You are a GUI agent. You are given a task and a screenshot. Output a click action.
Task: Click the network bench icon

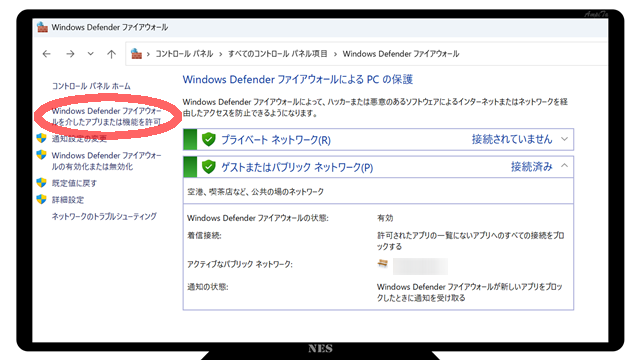382,264
